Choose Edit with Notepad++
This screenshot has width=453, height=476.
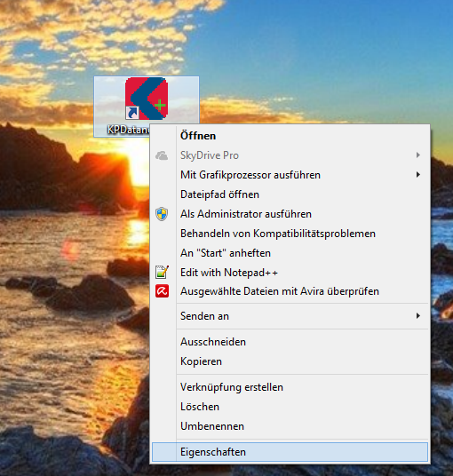pyautogui.click(x=290, y=273)
